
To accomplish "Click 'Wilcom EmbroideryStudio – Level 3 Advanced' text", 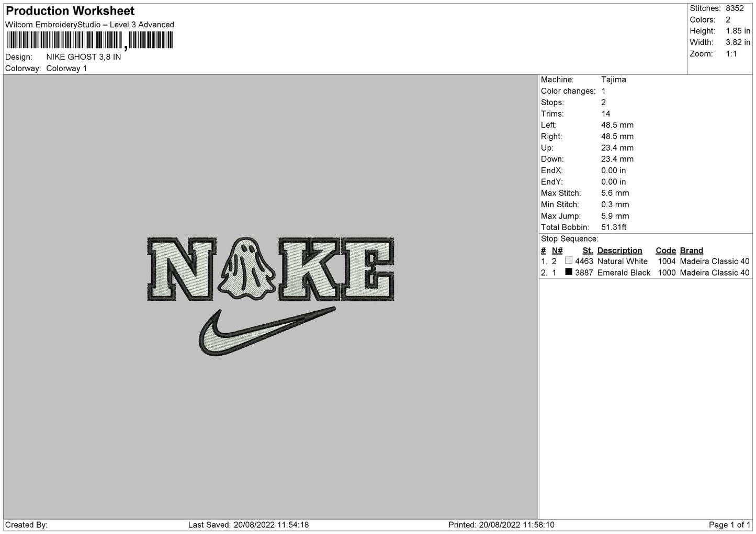I will [x=89, y=25].
